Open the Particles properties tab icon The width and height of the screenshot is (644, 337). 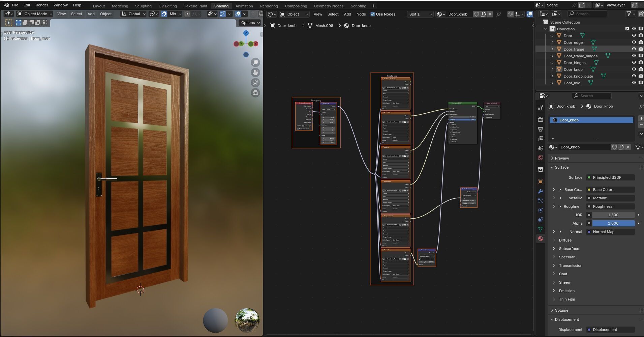pyautogui.click(x=541, y=201)
